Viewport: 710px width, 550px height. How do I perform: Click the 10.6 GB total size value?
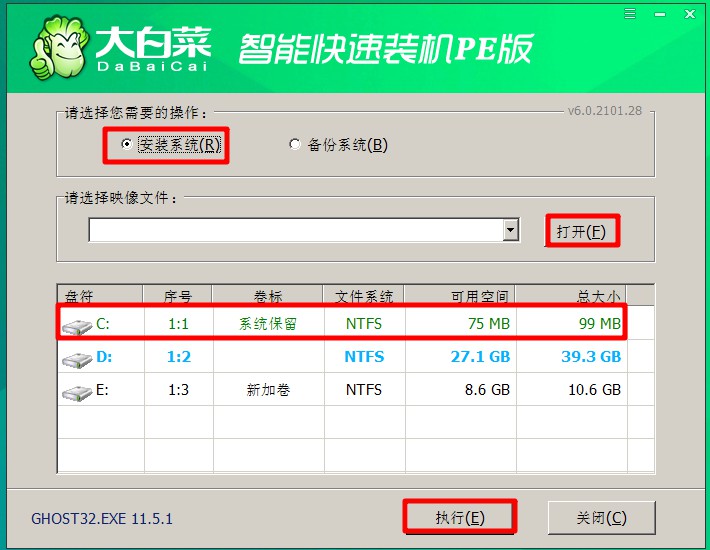tap(595, 390)
